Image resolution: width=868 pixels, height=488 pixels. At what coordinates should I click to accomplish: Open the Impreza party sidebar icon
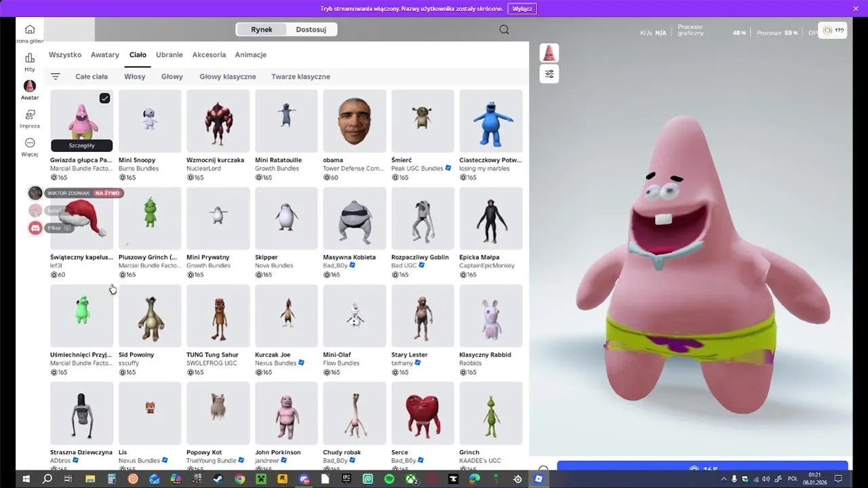29,115
